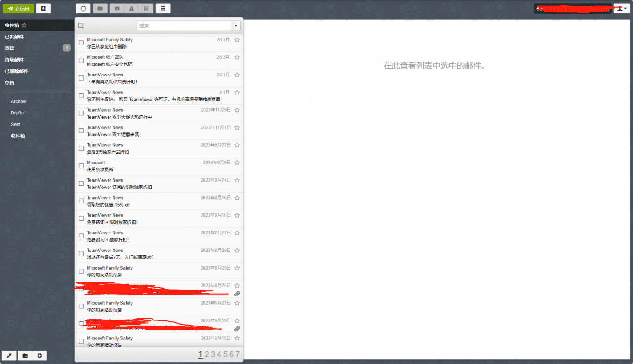This screenshot has width=633, height=364.
Task: Star the TeamViewer 双11钜惠来袭 message
Action: pyautogui.click(x=237, y=127)
